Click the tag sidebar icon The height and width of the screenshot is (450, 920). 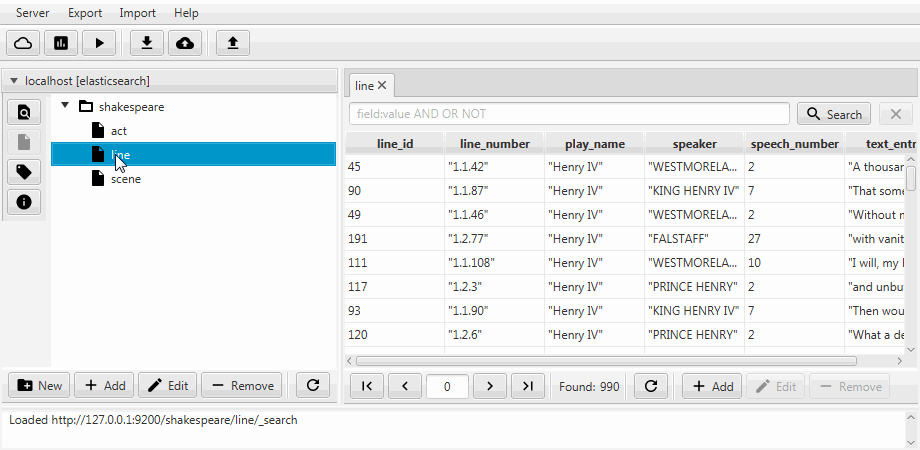coord(24,172)
